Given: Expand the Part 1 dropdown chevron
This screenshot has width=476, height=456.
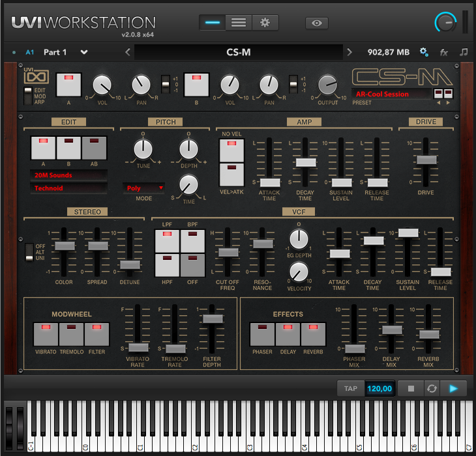Looking at the screenshot, I should click(x=84, y=52).
